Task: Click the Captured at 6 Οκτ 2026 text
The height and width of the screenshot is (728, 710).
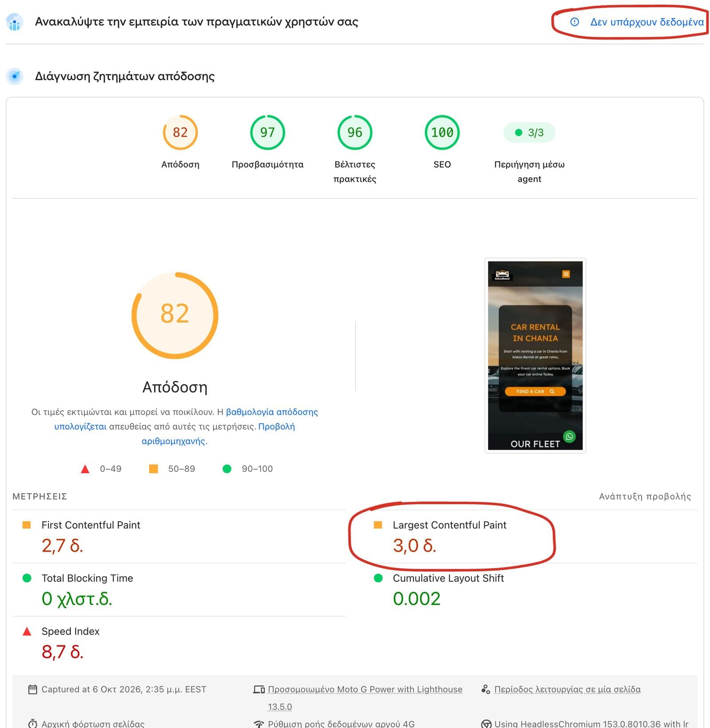Action: click(124, 689)
